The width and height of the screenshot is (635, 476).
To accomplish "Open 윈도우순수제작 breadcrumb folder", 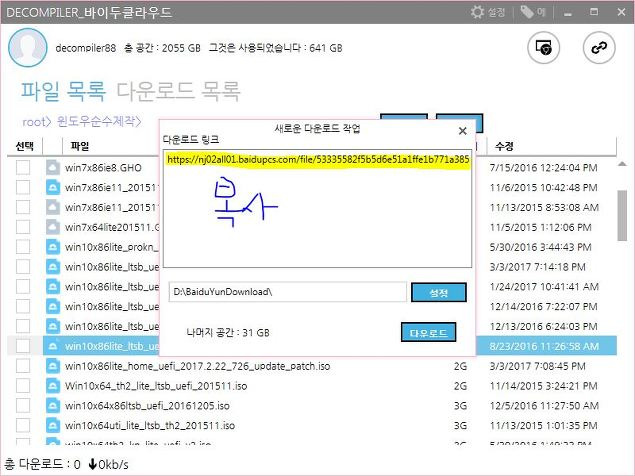I will [98, 122].
